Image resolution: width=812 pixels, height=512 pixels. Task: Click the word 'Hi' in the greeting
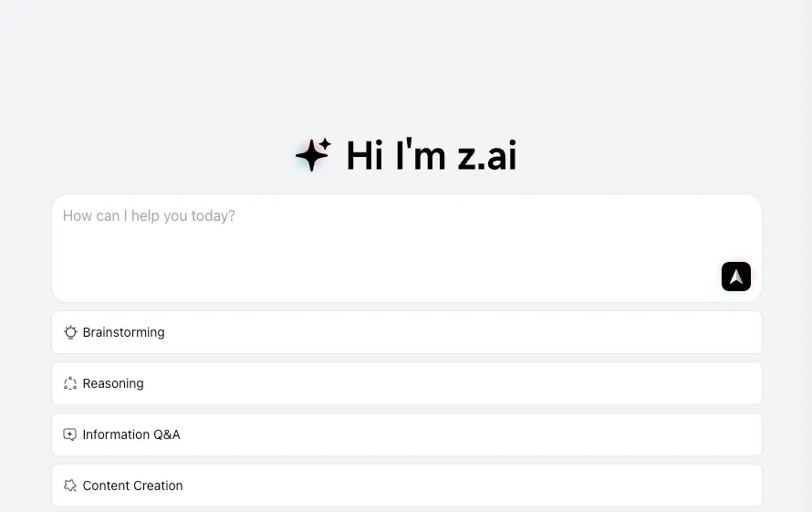click(x=364, y=156)
